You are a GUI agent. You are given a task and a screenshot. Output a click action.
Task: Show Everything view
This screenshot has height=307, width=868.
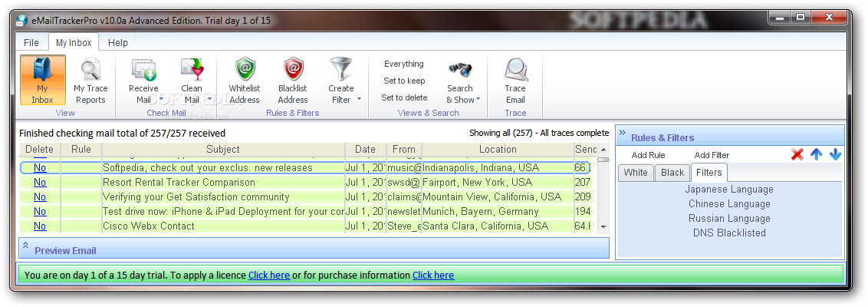point(404,64)
